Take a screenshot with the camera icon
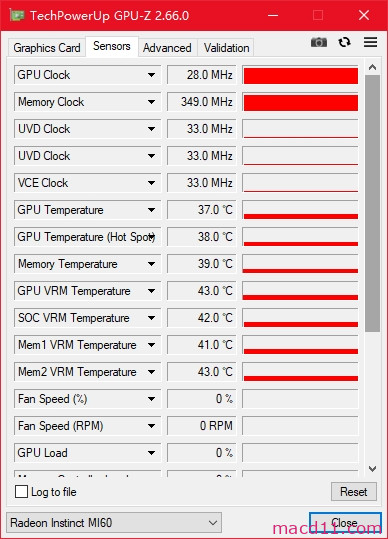388x539 pixels. point(319,42)
